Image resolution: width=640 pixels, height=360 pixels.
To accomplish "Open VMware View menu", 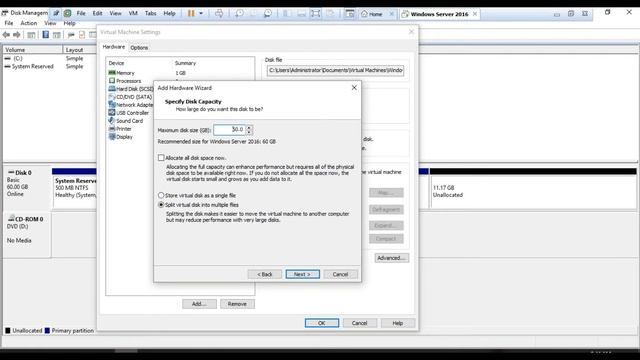I will pos(115,13).
